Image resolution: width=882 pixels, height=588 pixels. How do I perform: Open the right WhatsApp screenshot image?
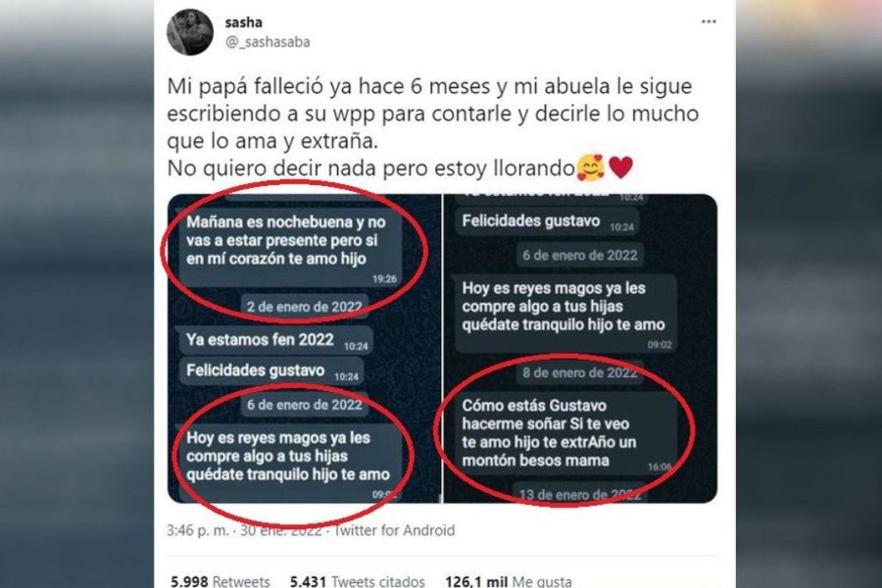click(580, 348)
